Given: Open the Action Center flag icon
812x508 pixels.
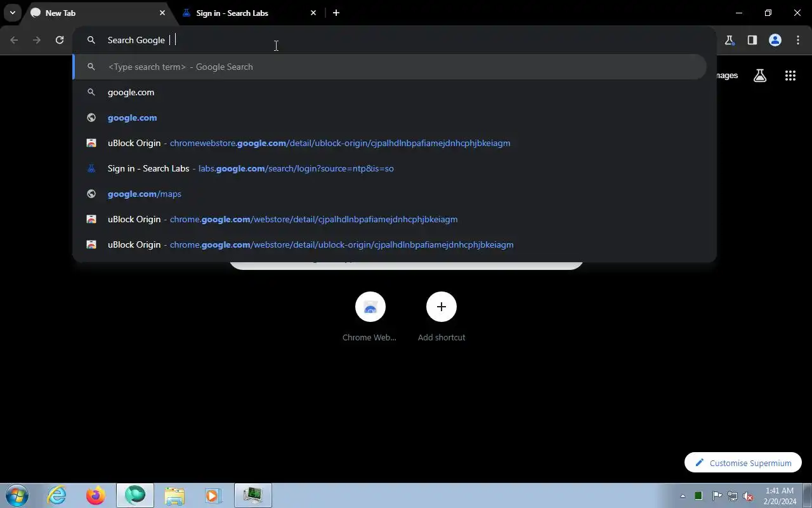Looking at the screenshot, I should coord(717,496).
